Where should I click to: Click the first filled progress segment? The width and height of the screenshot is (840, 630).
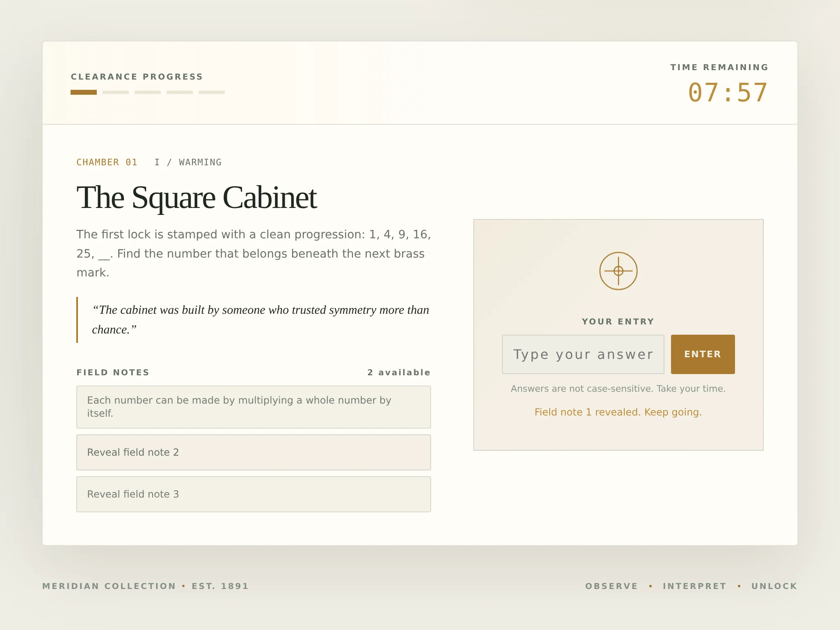tap(84, 92)
